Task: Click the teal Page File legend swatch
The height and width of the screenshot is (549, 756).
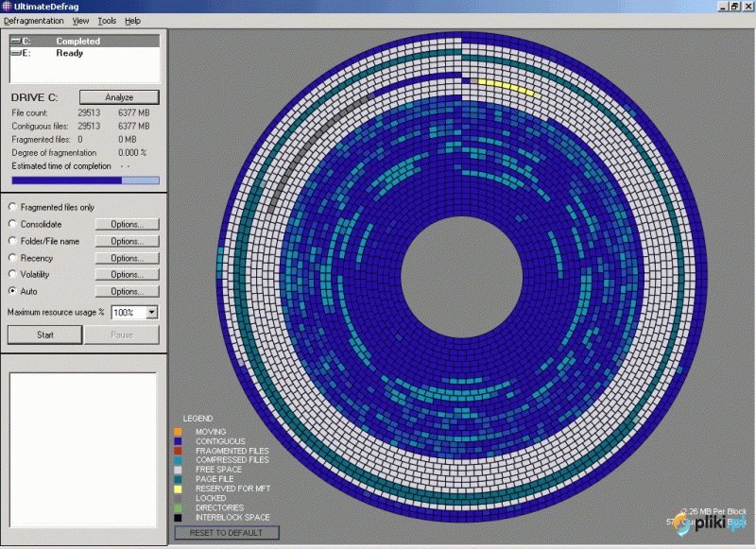Action: pos(178,479)
